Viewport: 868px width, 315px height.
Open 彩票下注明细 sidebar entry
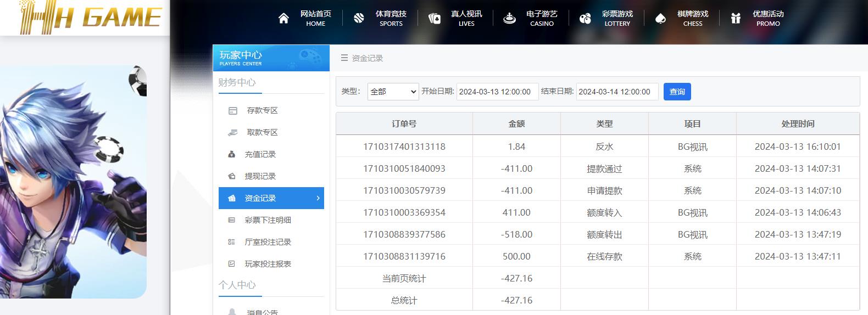point(268,220)
